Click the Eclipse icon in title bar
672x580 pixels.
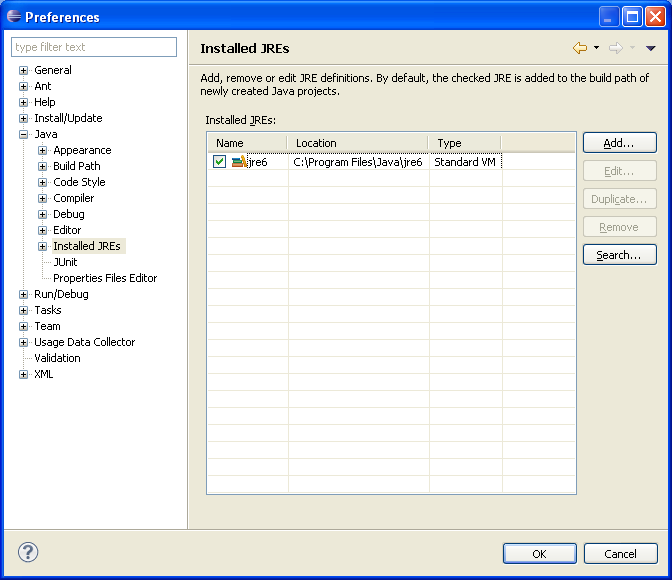(x=14, y=16)
